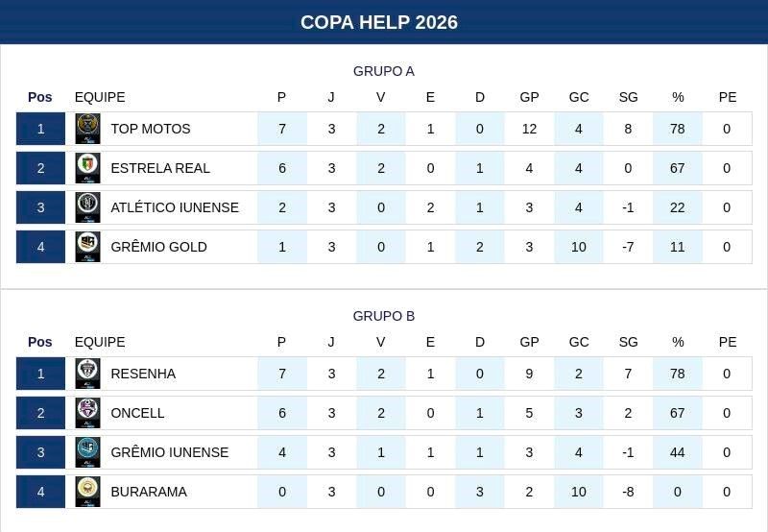Select the Grêmio Gold team badge
768x532 pixels.
tap(87, 247)
